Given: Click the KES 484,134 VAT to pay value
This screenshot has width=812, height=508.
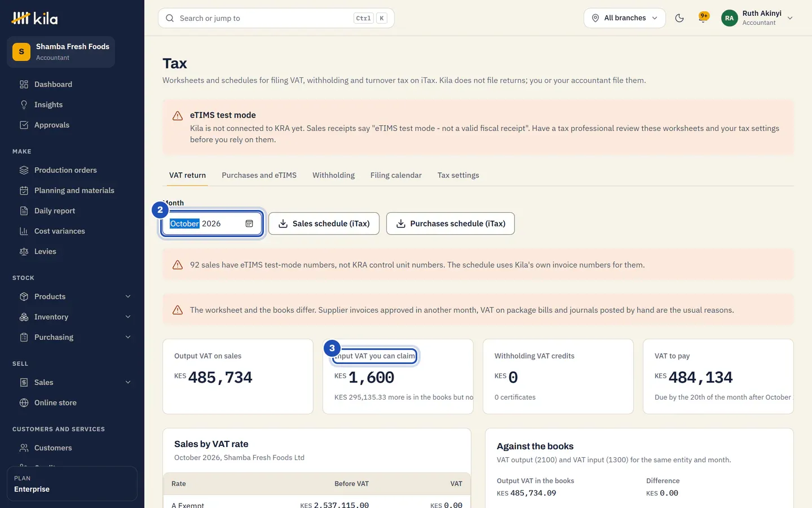Looking at the screenshot, I should coord(694,377).
